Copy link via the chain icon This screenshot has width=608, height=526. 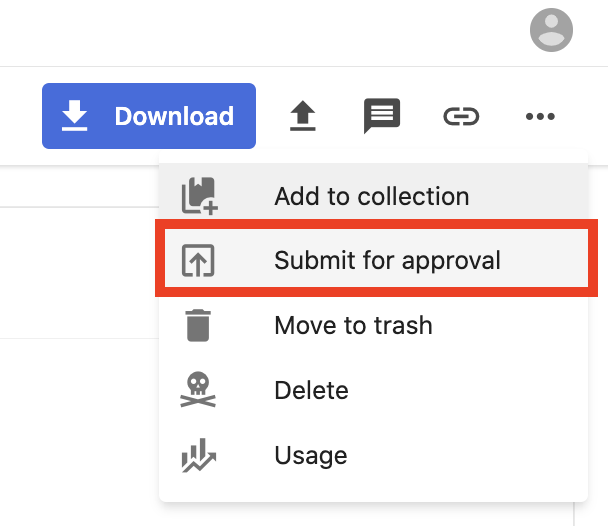pyautogui.click(x=461, y=116)
